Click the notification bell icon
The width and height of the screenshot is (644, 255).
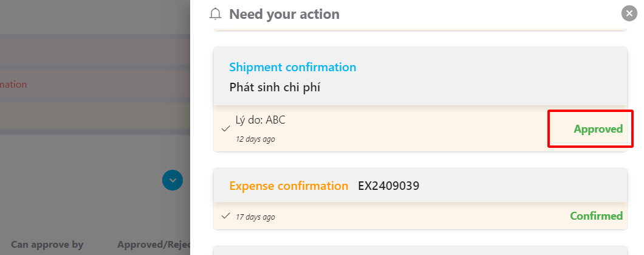tap(215, 13)
